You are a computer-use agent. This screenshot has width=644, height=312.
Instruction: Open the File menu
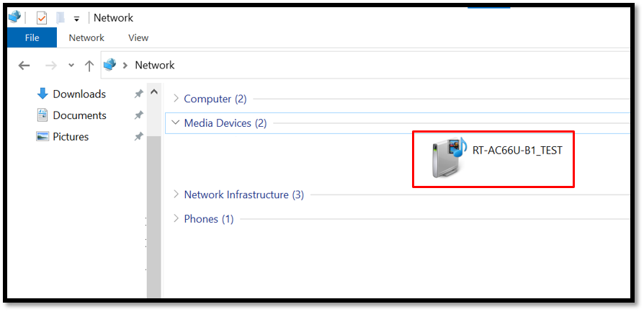pos(32,37)
